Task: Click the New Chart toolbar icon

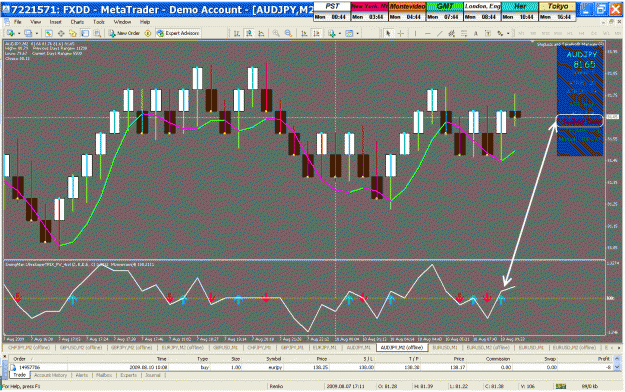Action: point(10,33)
